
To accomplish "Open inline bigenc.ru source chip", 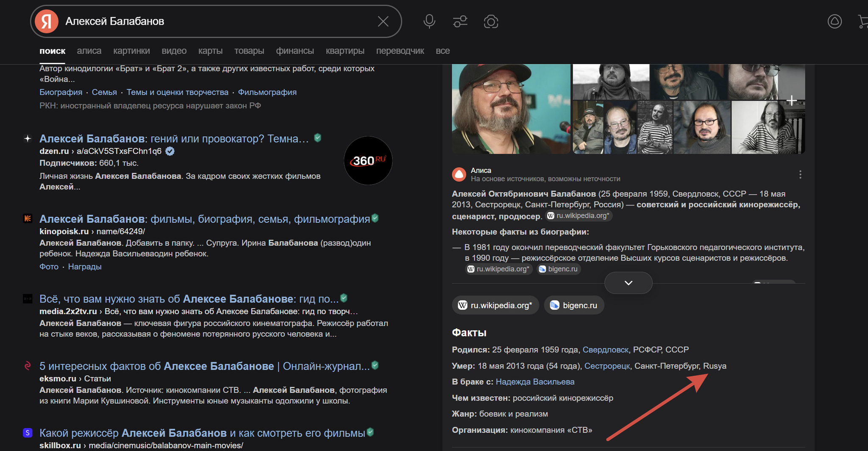I will (x=558, y=269).
